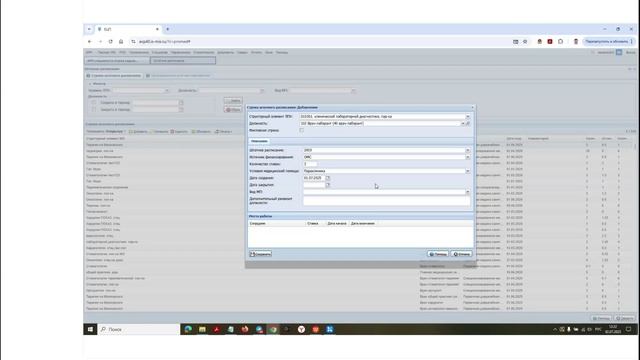
Task: Select the Описание tab in the dialog
Action: (259, 141)
